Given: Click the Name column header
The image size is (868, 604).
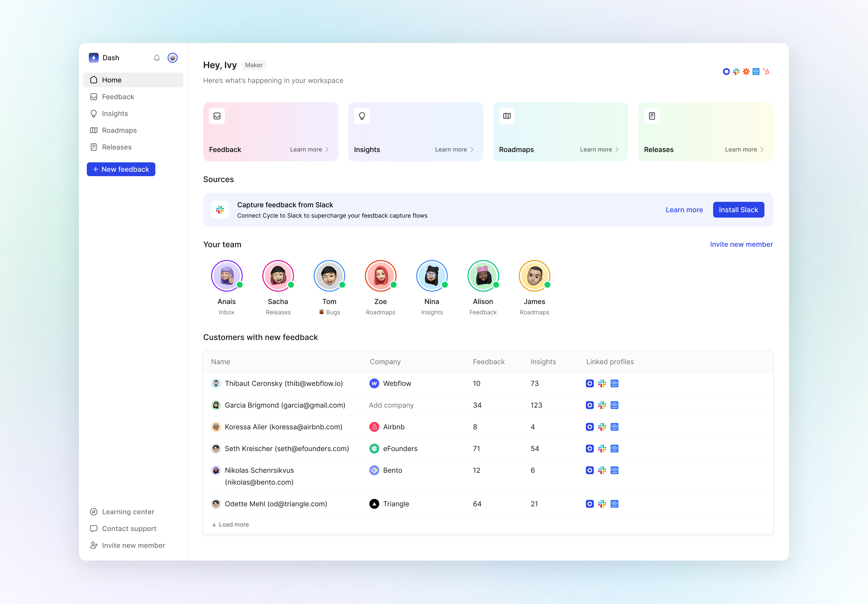Looking at the screenshot, I should click(220, 362).
